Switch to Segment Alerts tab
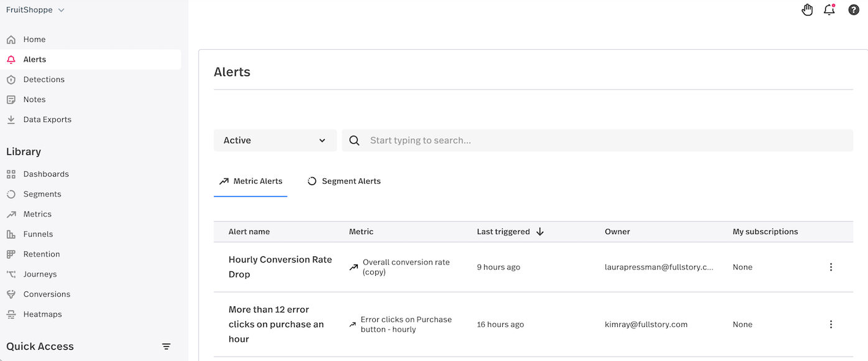 pos(344,181)
